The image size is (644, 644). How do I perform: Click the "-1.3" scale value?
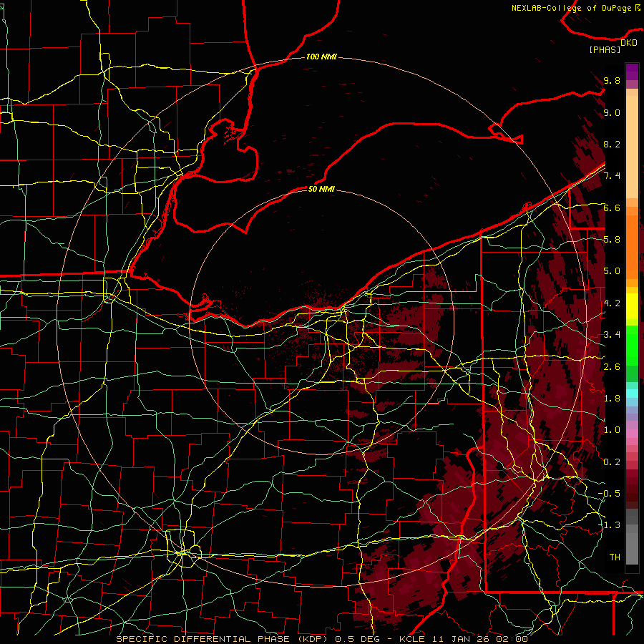coord(609,525)
